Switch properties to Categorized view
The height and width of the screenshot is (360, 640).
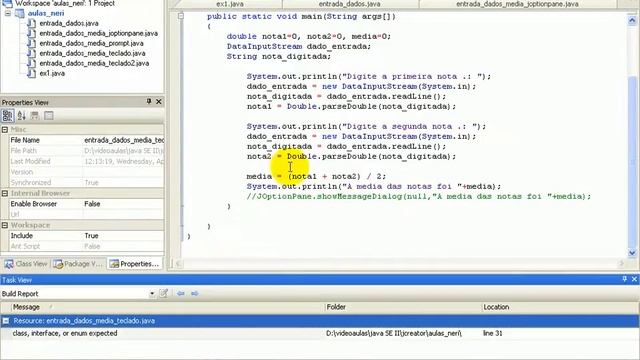[7, 116]
